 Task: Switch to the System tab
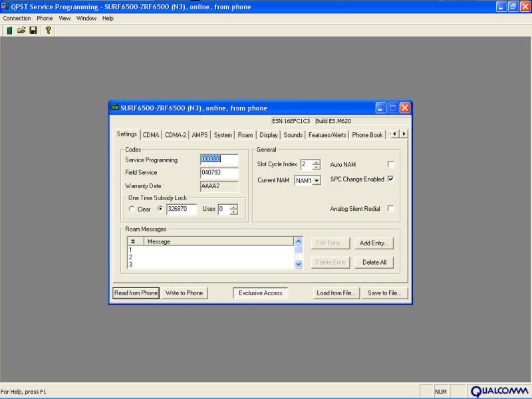[223, 135]
